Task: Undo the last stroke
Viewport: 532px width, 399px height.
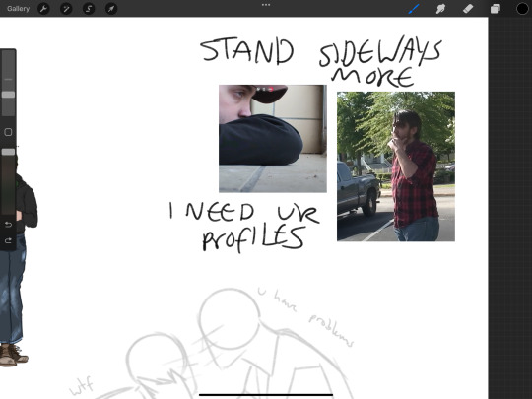Action: (8, 225)
